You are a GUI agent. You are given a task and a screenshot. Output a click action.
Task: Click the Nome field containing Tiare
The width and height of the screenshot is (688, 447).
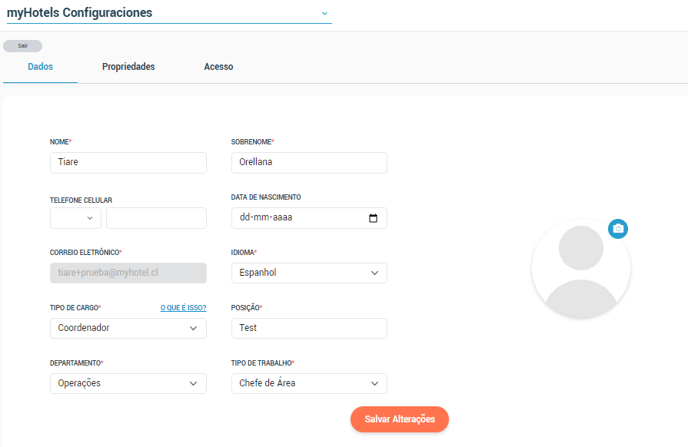pos(128,163)
